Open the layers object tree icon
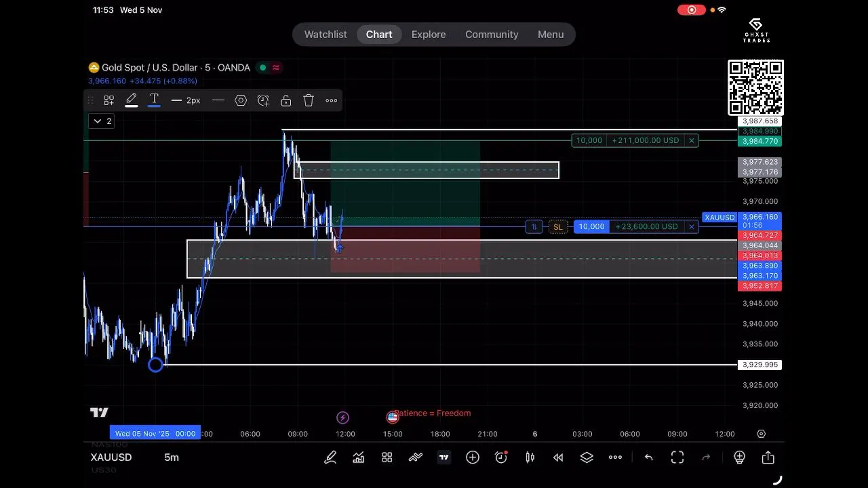The height and width of the screenshot is (488, 868). pyautogui.click(x=587, y=457)
